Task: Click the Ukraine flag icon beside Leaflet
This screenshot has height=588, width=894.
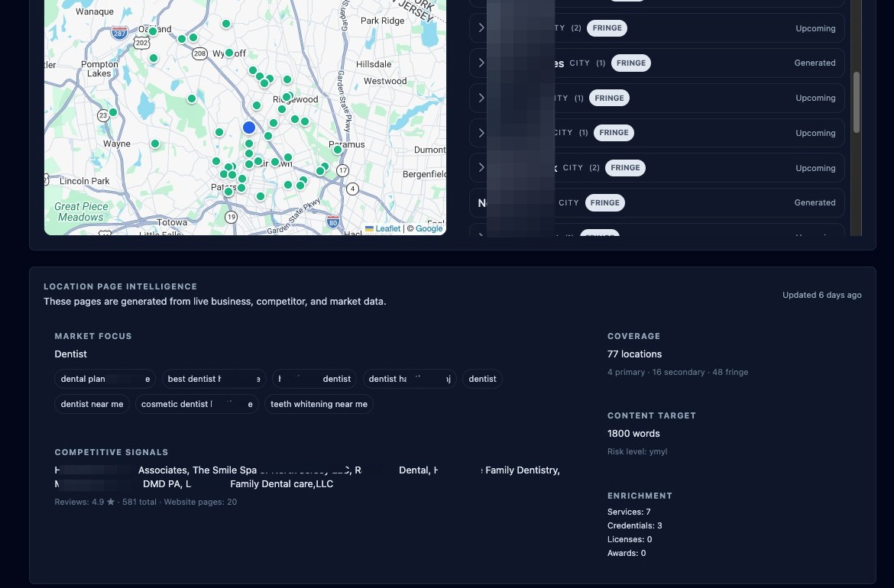Action: (370, 229)
